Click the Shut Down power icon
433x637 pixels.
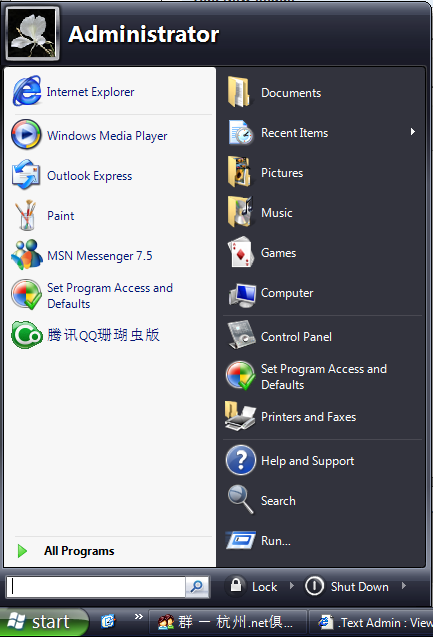click(314, 586)
